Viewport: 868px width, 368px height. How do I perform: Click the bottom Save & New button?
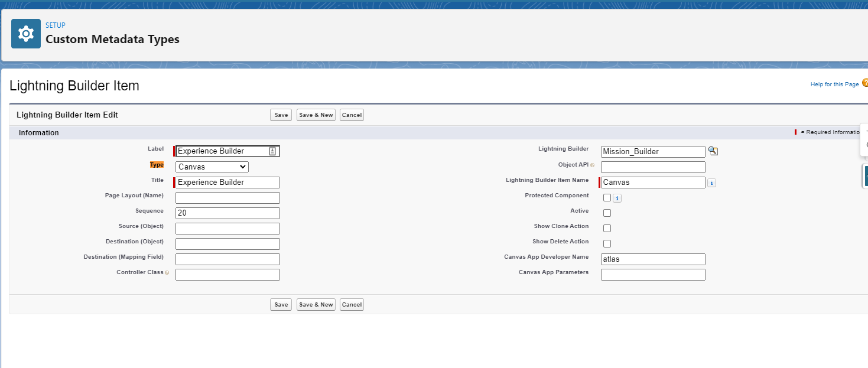pos(316,305)
